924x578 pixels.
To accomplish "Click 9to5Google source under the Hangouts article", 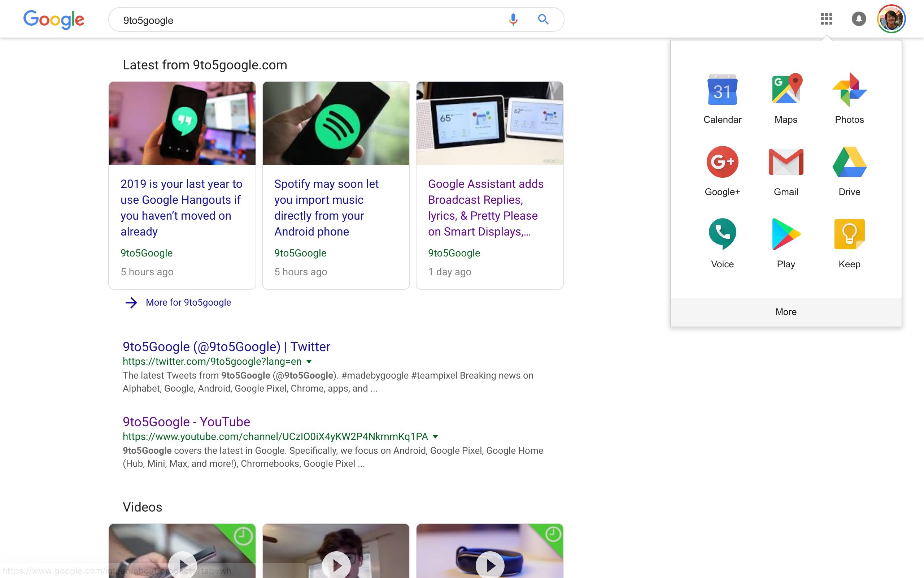I will (147, 253).
